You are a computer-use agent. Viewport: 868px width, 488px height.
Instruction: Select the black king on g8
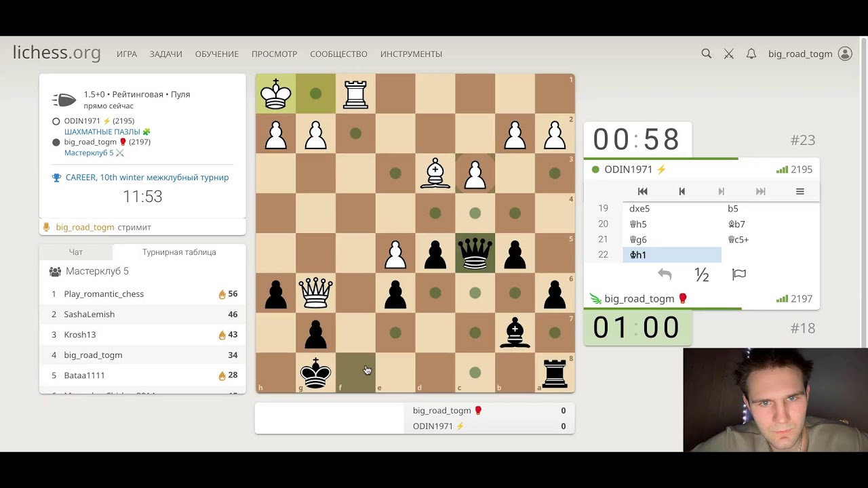(x=315, y=373)
